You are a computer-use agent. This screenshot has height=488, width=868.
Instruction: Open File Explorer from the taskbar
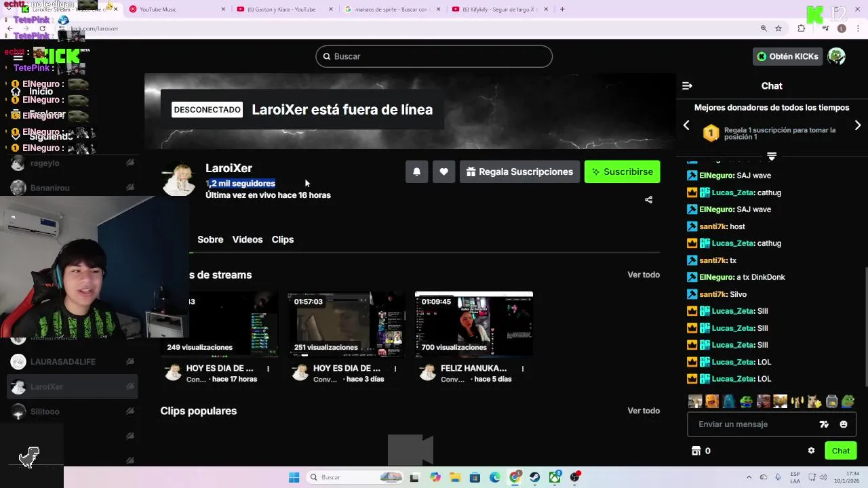[x=454, y=477]
